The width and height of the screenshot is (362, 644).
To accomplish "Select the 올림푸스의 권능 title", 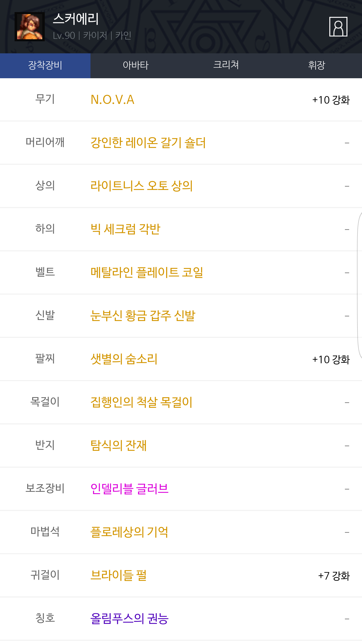I will 129,619.
